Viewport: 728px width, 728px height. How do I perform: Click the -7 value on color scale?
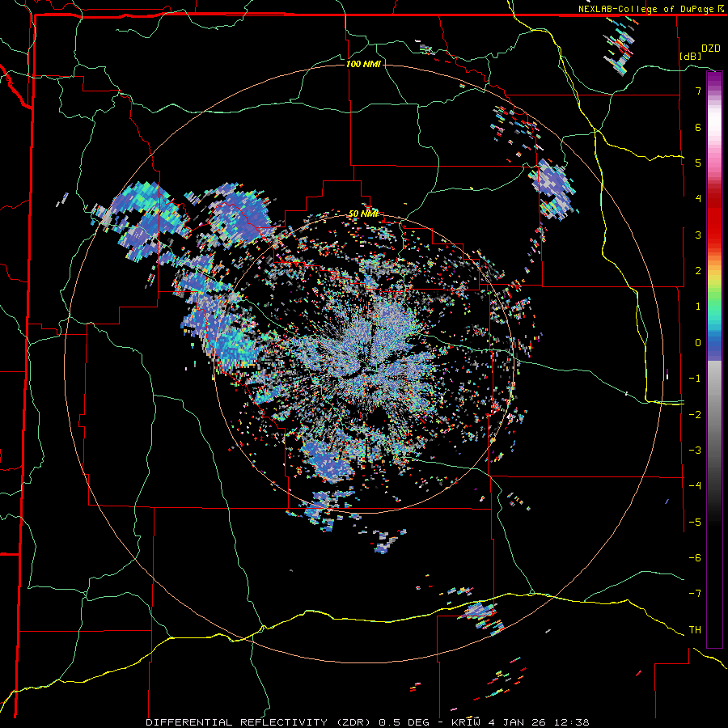tap(695, 594)
